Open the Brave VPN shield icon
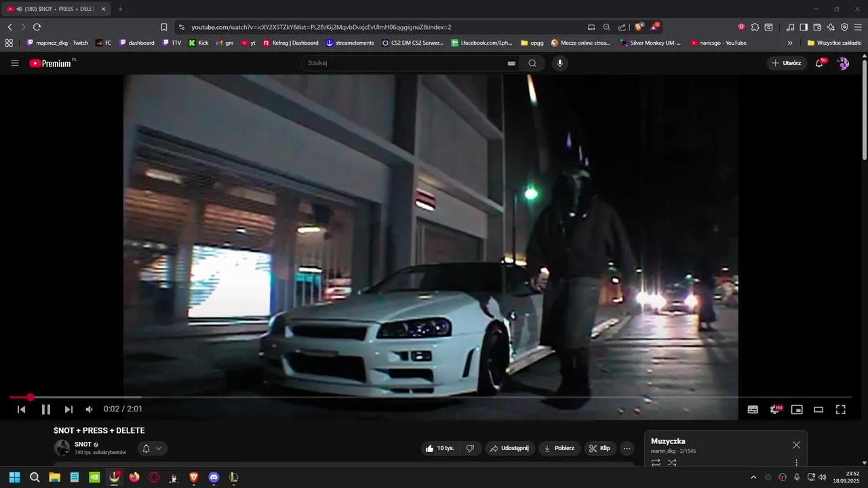The height and width of the screenshot is (488, 868). 844,27
